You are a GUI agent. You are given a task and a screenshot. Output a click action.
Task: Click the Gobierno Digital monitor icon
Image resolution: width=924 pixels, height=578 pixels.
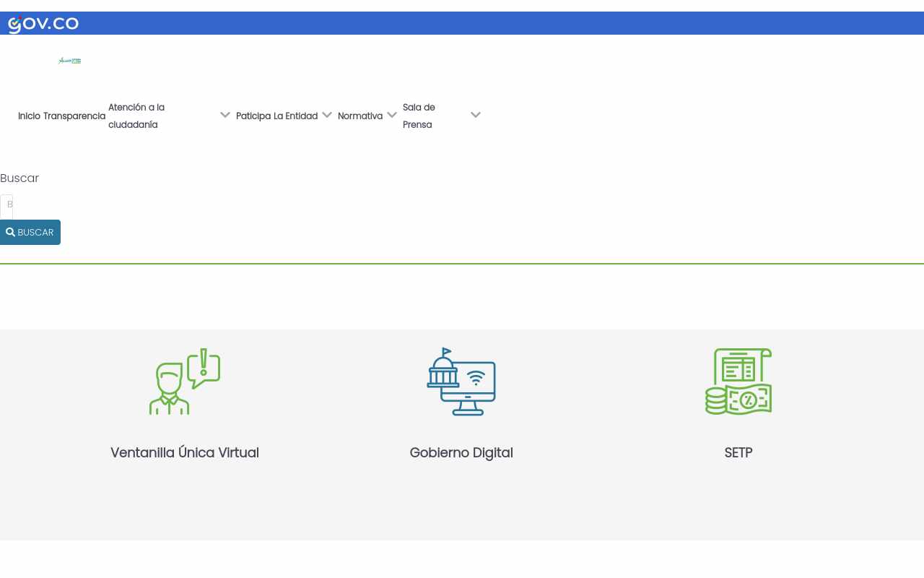click(x=461, y=381)
